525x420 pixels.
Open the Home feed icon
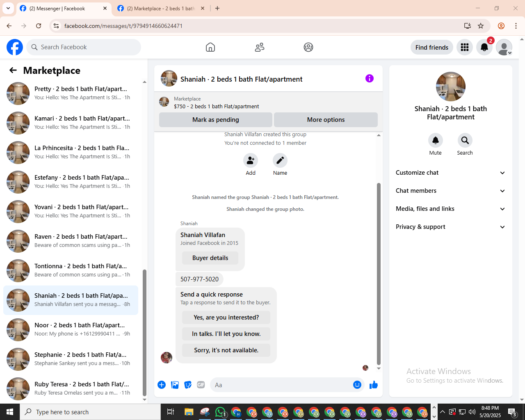click(x=210, y=47)
